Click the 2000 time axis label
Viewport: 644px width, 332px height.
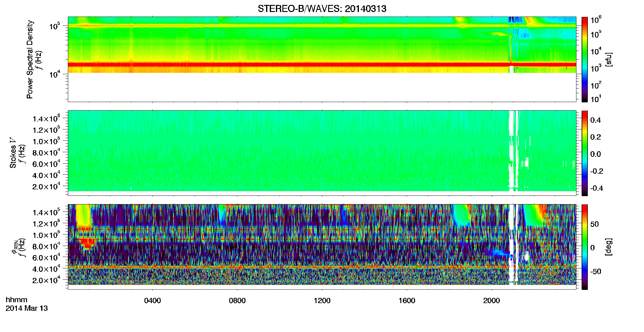pos(492,301)
